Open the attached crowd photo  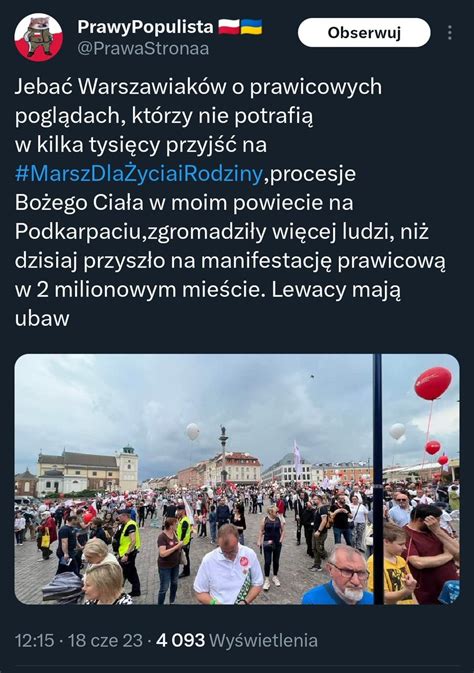point(237,479)
